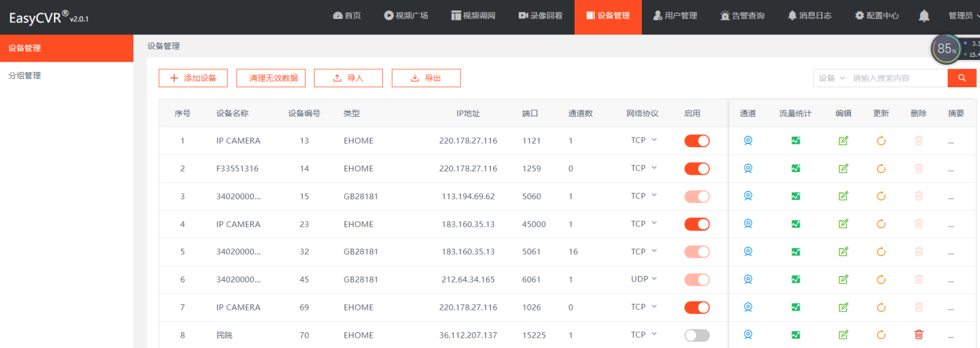
Task: Open TCP protocol dropdown for device 13
Action: (644, 140)
